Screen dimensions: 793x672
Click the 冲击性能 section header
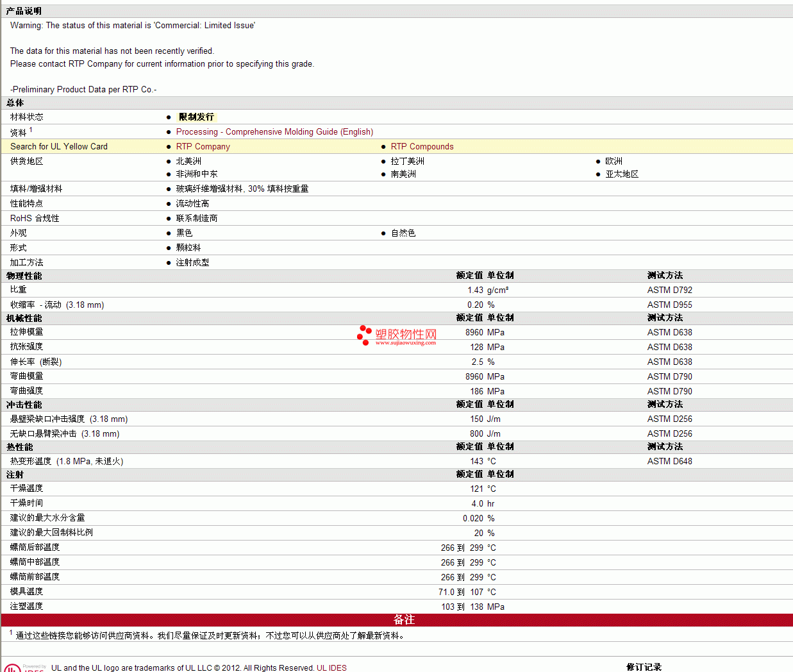point(24,405)
